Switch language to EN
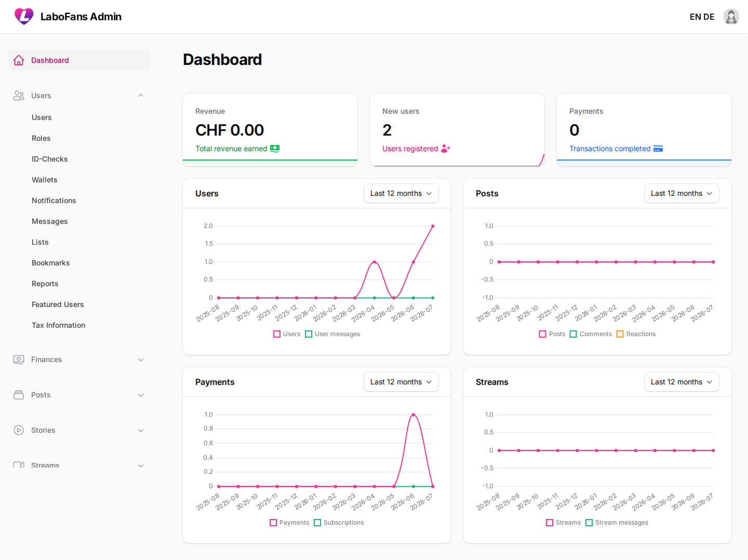 point(696,17)
